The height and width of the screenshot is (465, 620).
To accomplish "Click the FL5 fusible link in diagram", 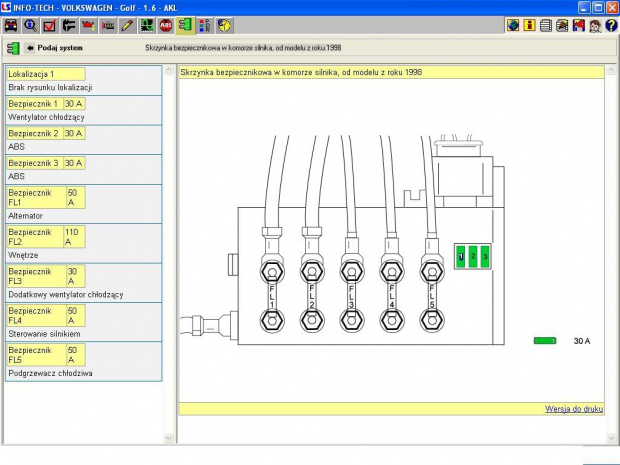I will click(x=432, y=296).
